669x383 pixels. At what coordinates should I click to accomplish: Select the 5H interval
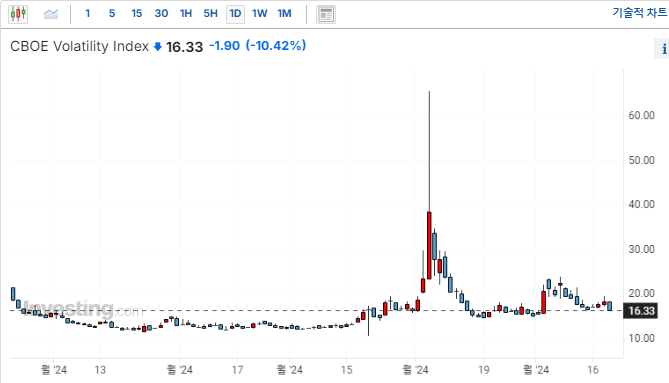210,14
